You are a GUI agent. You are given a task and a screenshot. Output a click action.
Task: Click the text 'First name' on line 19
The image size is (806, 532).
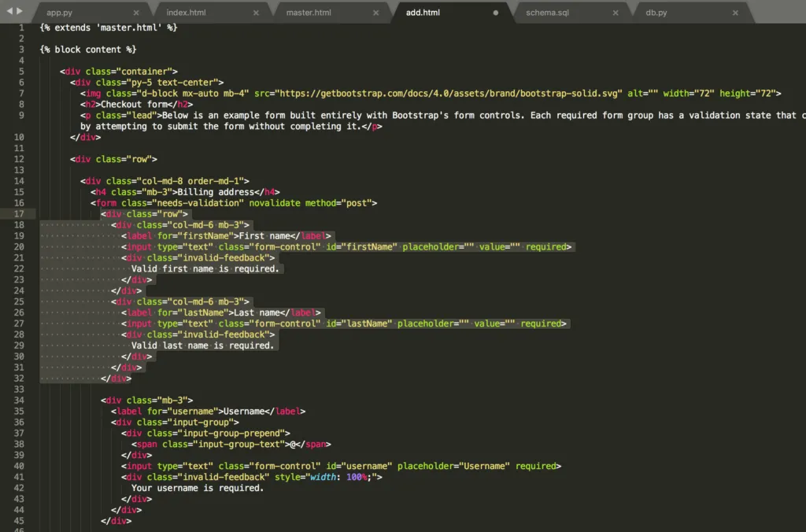[264, 236]
